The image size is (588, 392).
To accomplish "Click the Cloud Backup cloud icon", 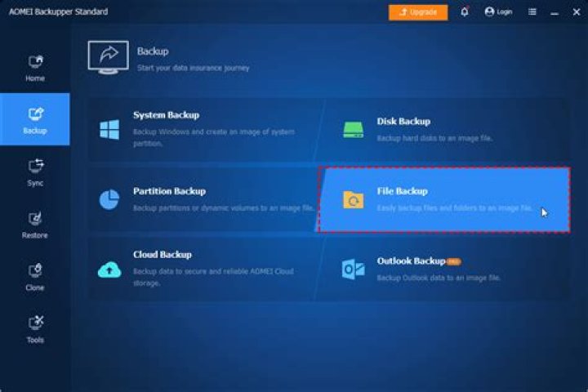I will tap(109, 269).
